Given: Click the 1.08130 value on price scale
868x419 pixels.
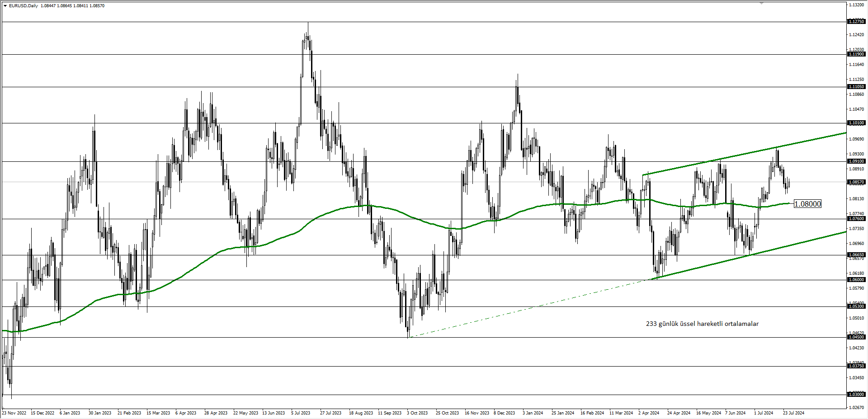Looking at the screenshot, I should tap(857, 199).
